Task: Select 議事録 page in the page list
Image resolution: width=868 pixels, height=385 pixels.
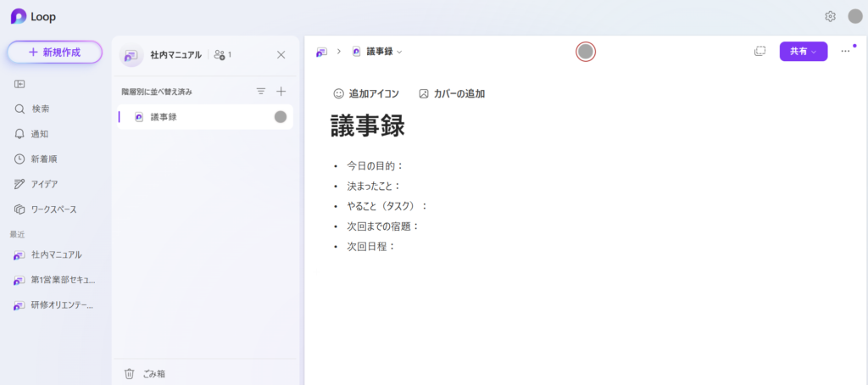Action: tap(163, 116)
